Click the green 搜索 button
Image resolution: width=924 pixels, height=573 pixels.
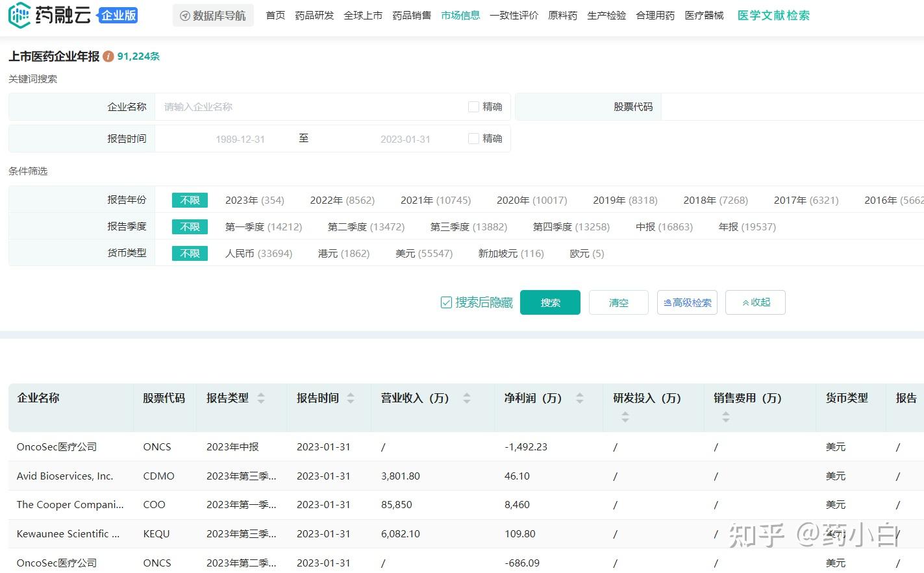550,302
